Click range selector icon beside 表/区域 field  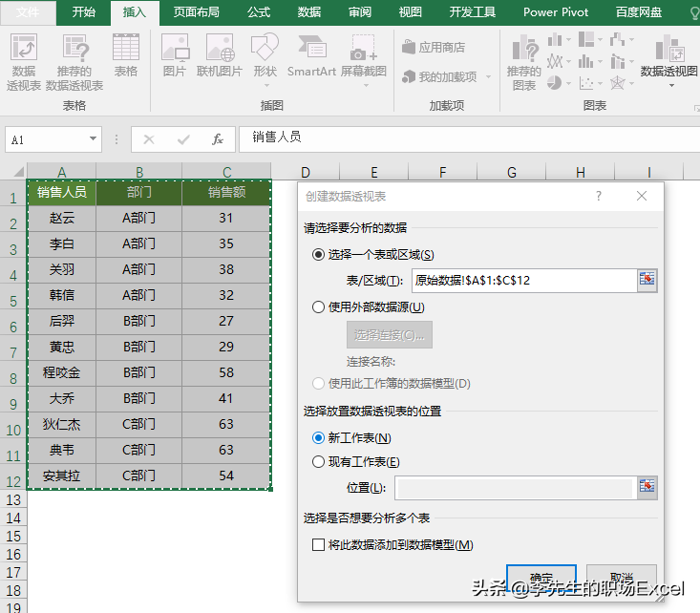point(647,280)
